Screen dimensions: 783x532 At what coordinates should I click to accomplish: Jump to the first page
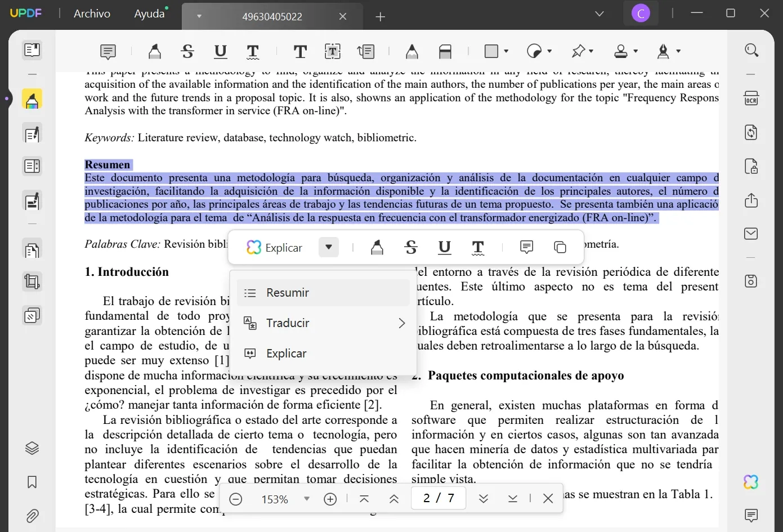click(364, 498)
